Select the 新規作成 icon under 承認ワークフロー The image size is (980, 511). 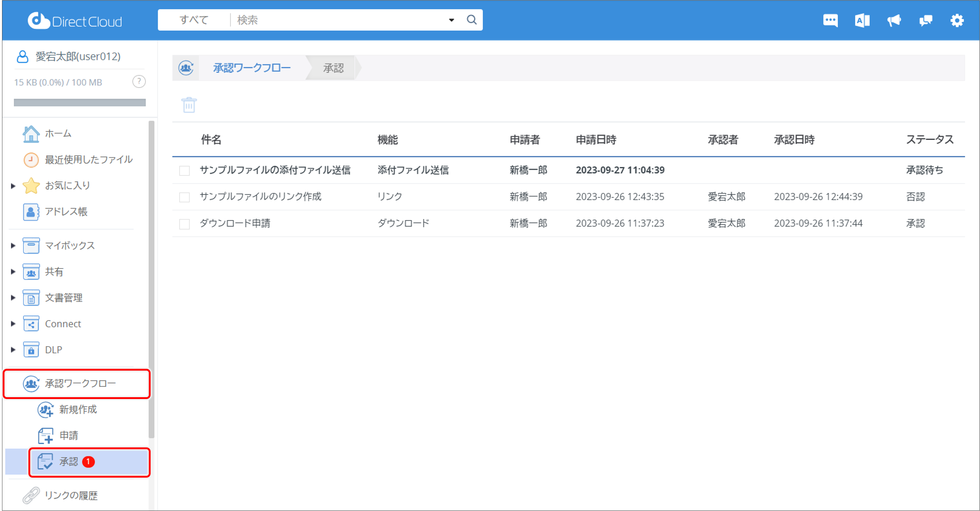click(45, 410)
